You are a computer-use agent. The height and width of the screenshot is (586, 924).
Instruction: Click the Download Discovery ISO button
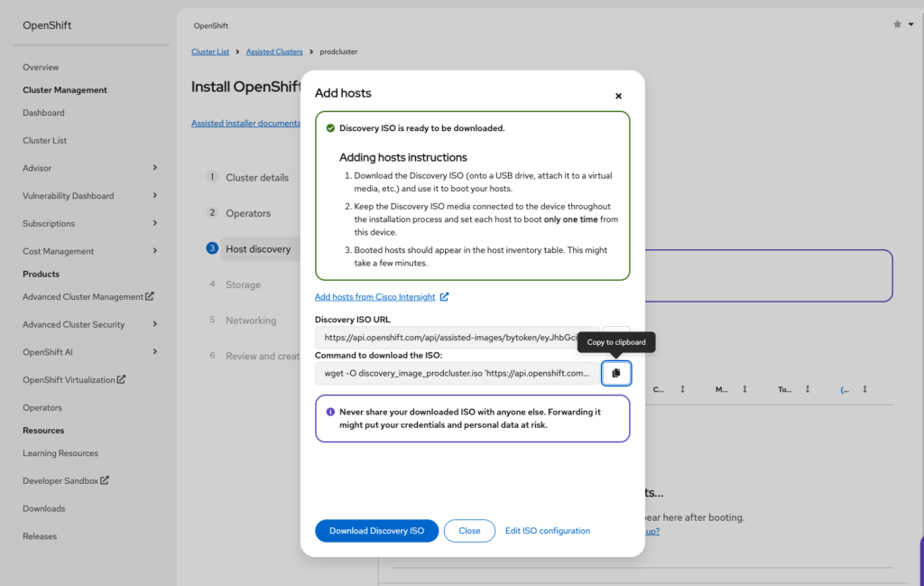pos(376,531)
